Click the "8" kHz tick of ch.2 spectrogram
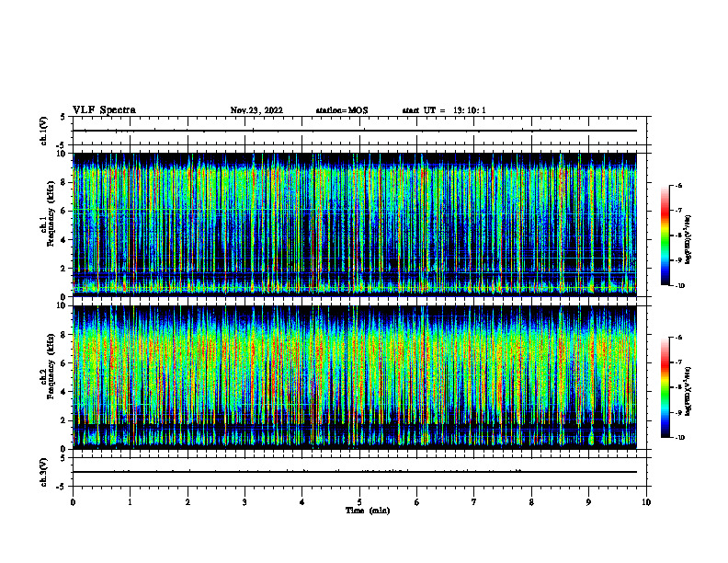728x563 pixels. [64, 335]
